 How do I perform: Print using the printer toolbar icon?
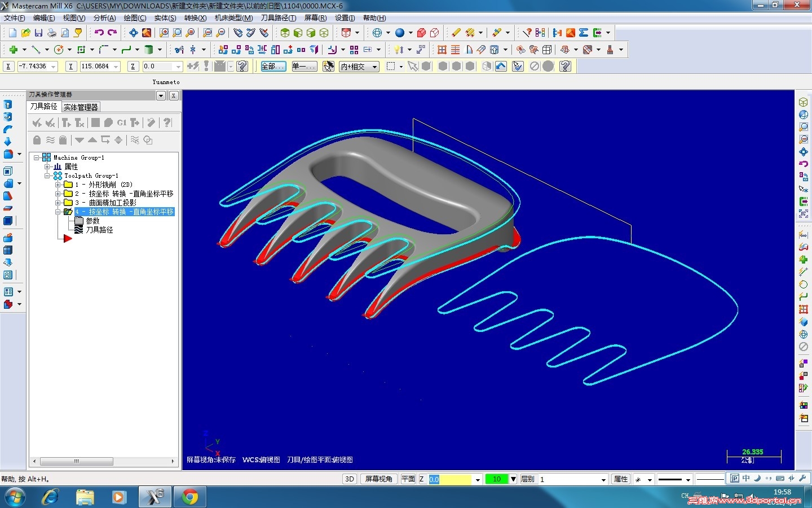pyautogui.click(x=52, y=33)
